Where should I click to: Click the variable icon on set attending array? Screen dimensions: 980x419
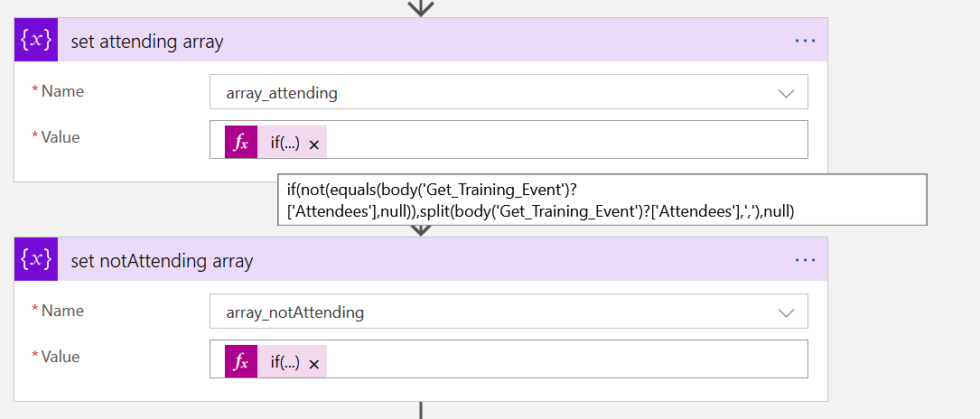coord(36,41)
